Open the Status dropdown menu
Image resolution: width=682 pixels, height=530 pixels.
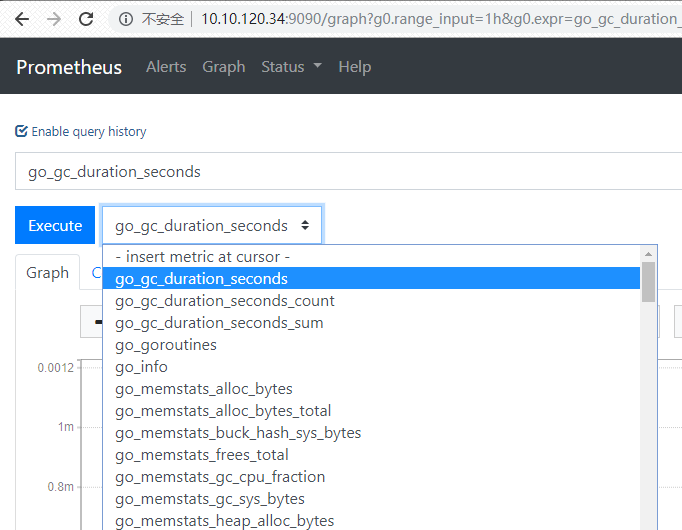click(x=291, y=67)
